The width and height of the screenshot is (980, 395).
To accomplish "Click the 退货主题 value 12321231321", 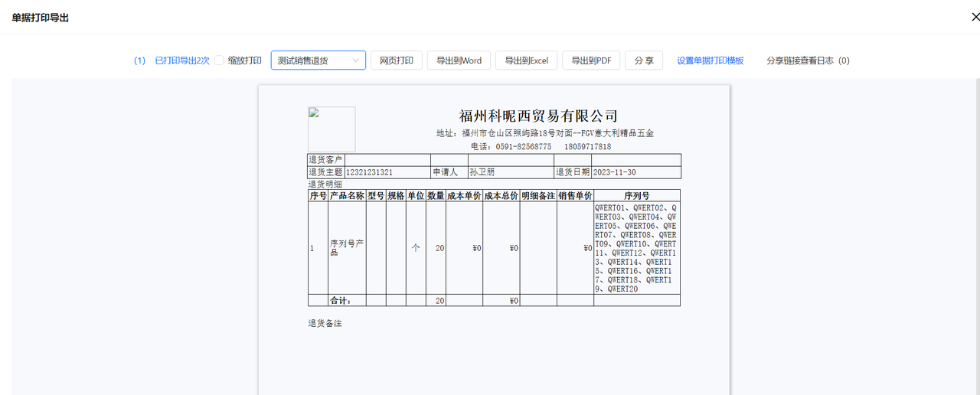I will [x=370, y=172].
